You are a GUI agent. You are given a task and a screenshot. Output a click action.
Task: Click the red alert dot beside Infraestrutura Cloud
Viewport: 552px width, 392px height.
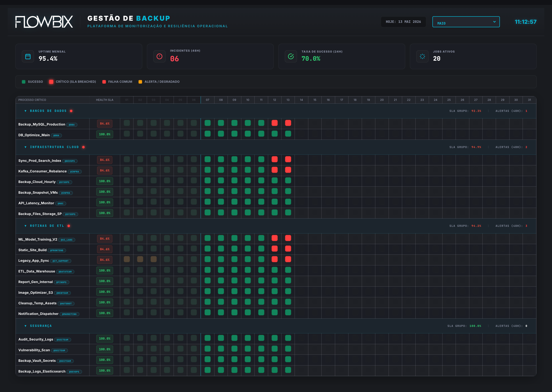[83, 147]
